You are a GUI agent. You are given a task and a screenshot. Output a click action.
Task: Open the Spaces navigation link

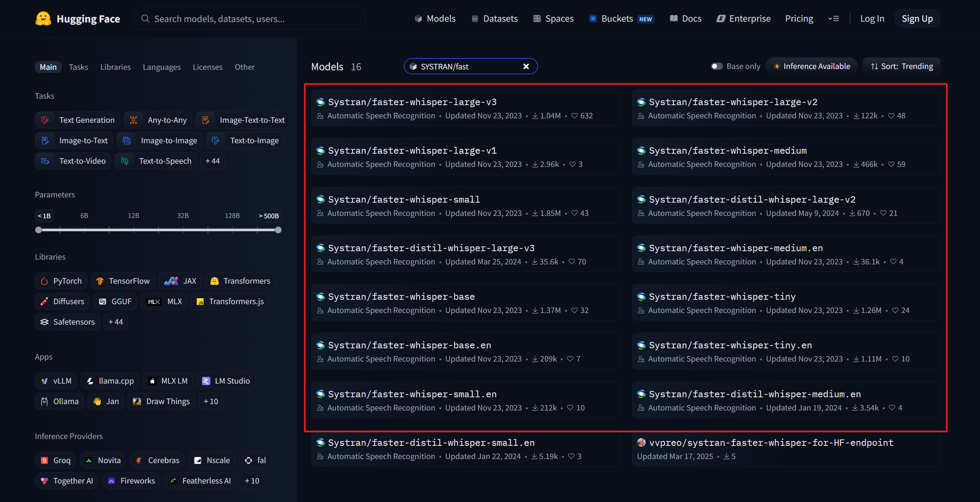tap(554, 18)
